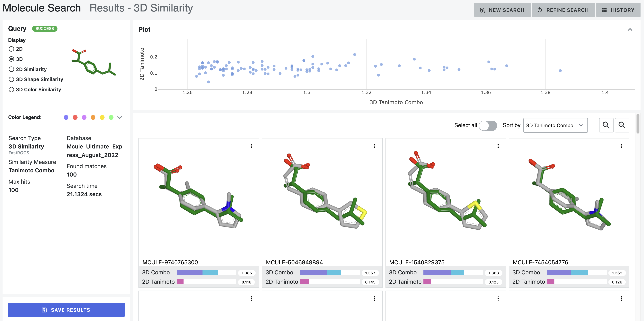Open the kebab menu on MCULE-9740765300
The width and height of the screenshot is (644, 321).
point(251,146)
